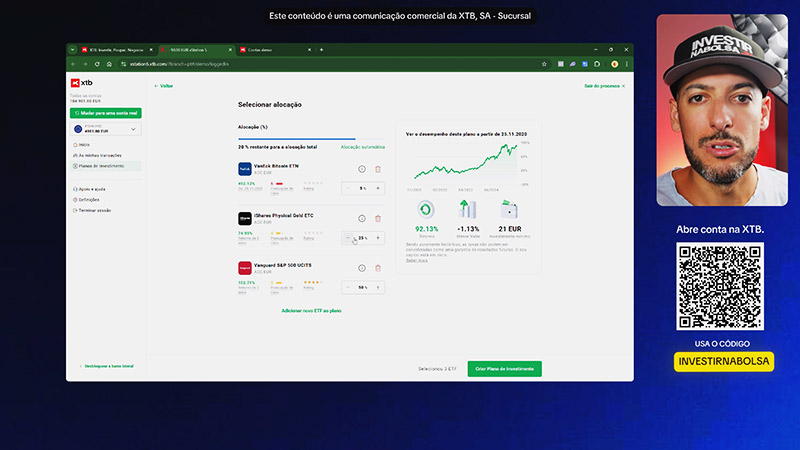This screenshot has width=800, height=450.
Task: Click the browser home icon
Action: click(x=109, y=64)
